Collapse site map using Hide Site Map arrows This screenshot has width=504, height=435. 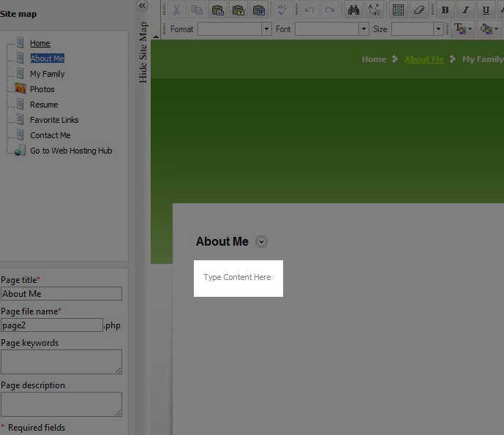click(143, 6)
